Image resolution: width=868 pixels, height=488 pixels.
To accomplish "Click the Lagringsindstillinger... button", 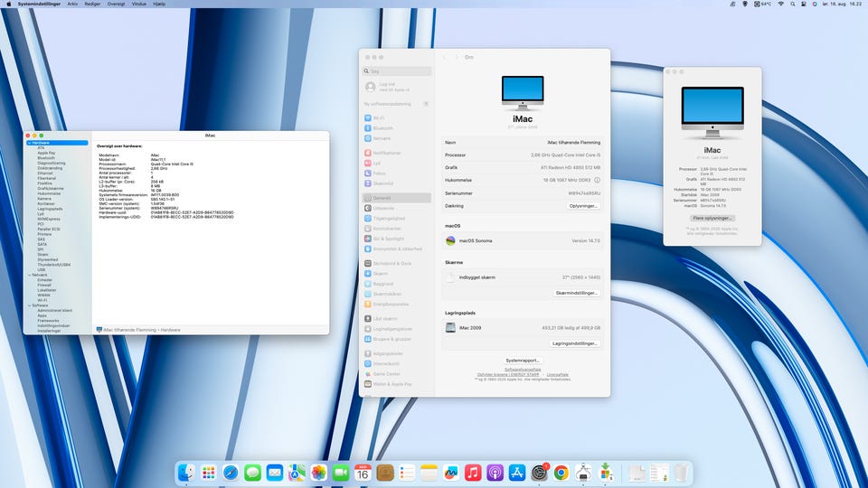I will pos(576,343).
